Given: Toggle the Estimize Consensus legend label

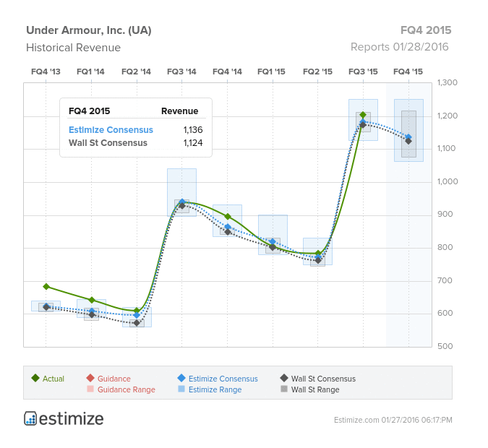Looking at the screenshot, I should (x=223, y=379).
